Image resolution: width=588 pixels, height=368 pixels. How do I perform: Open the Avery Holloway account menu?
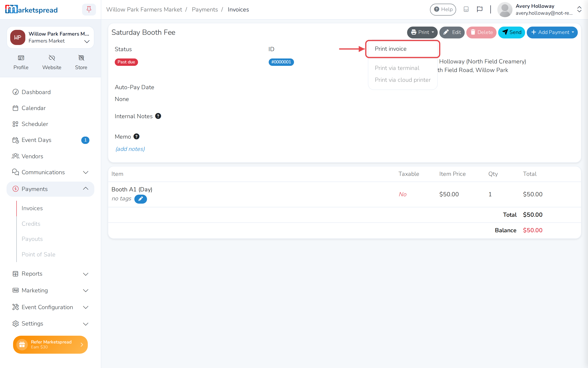coord(539,9)
